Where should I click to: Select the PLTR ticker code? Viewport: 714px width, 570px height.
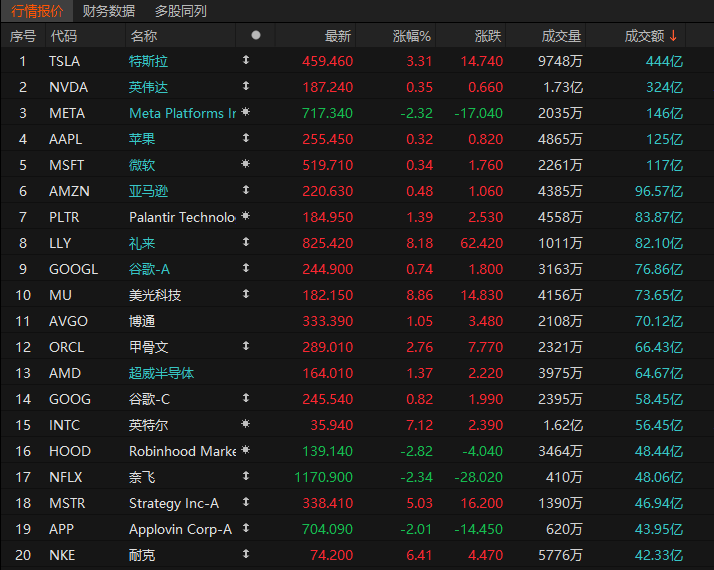click(x=64, y=217)
